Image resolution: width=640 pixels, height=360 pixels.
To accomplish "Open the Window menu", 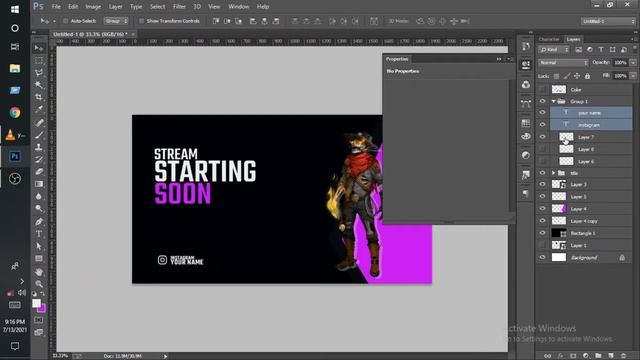I will pos(238,7).
